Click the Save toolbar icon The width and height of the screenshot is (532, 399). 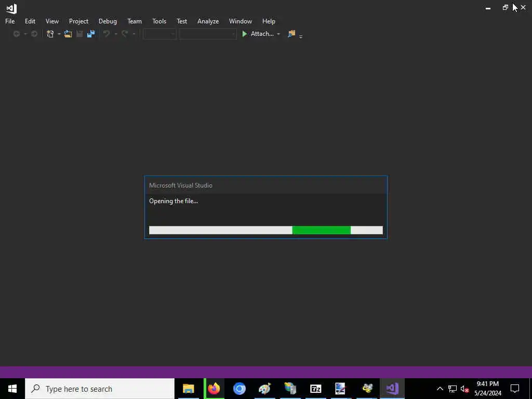(79, 34)
